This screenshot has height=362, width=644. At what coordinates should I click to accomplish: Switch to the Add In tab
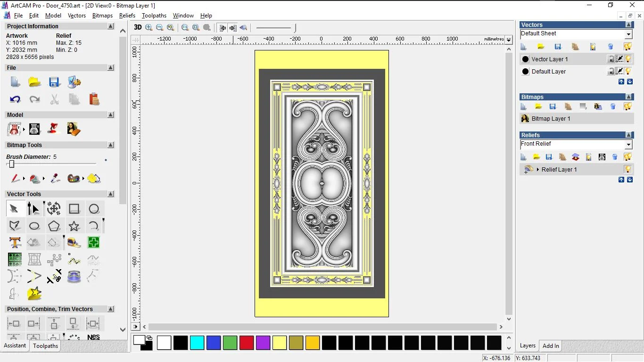[x=551, y=346]
